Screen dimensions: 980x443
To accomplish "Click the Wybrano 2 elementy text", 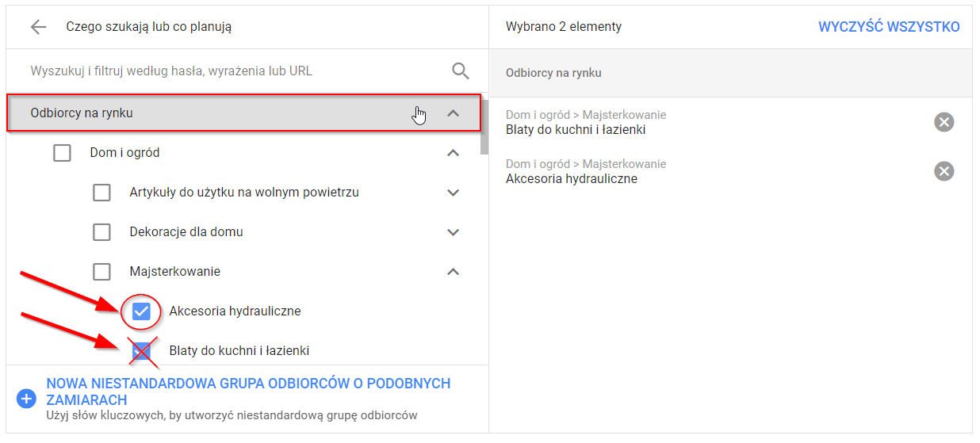I will pos(564,27).
